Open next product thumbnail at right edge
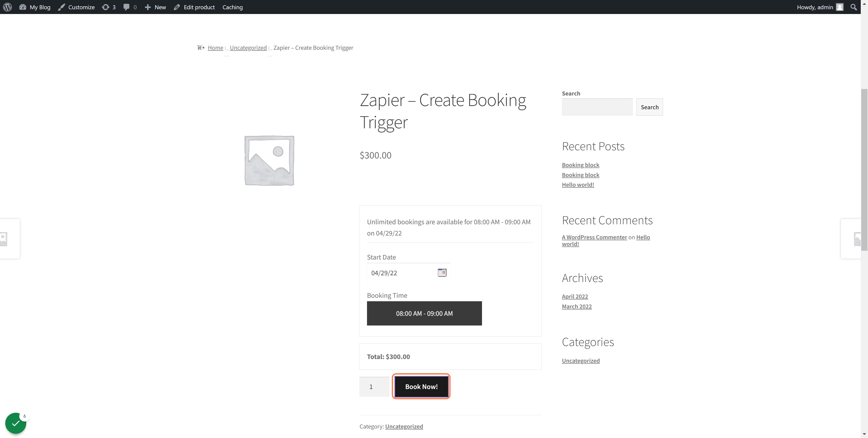868x438 pixels. pyautogui.click(x=851, y=238)
